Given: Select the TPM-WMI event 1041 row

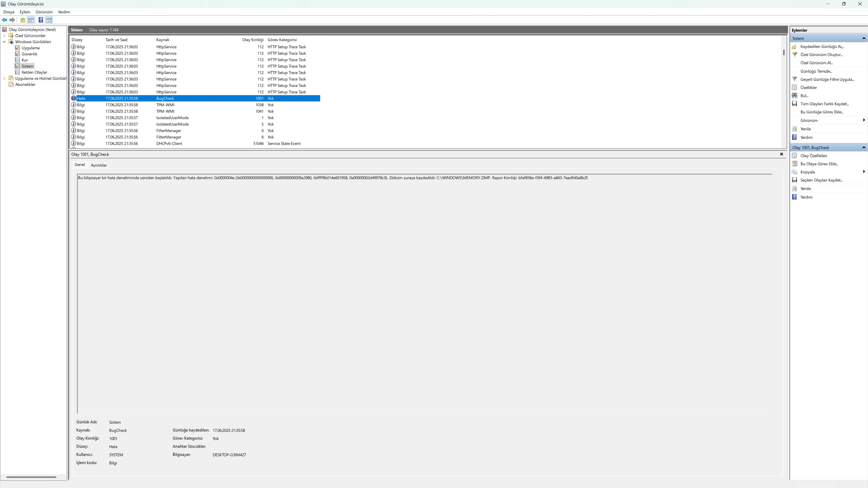Looking at the screenshot, I should pyautogui.click(x=195, y=111).
